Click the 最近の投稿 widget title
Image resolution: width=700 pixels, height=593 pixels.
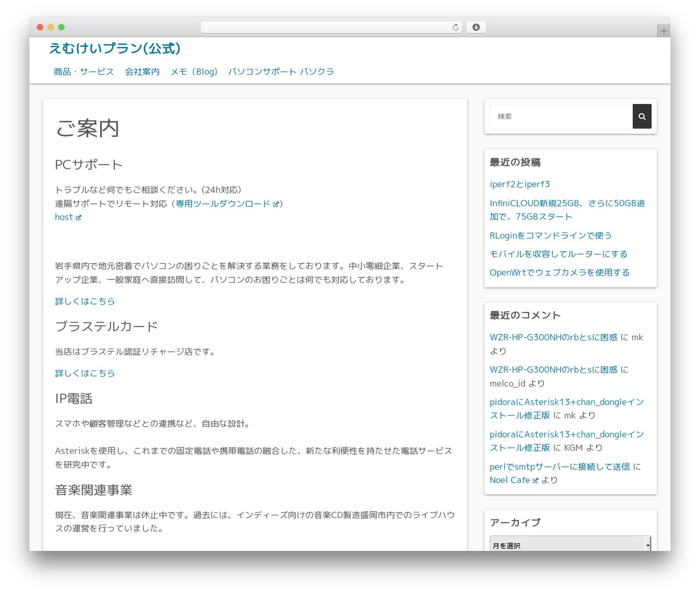point(515,162)
